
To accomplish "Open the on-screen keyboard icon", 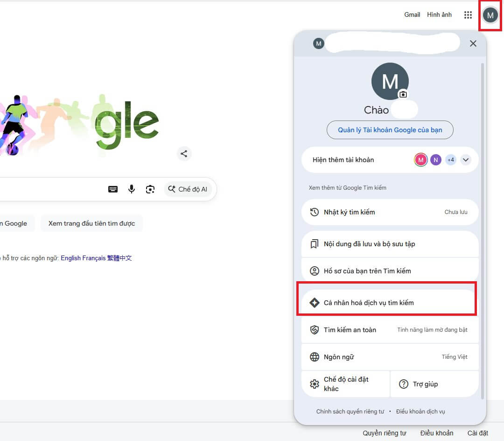I will 113,189.
